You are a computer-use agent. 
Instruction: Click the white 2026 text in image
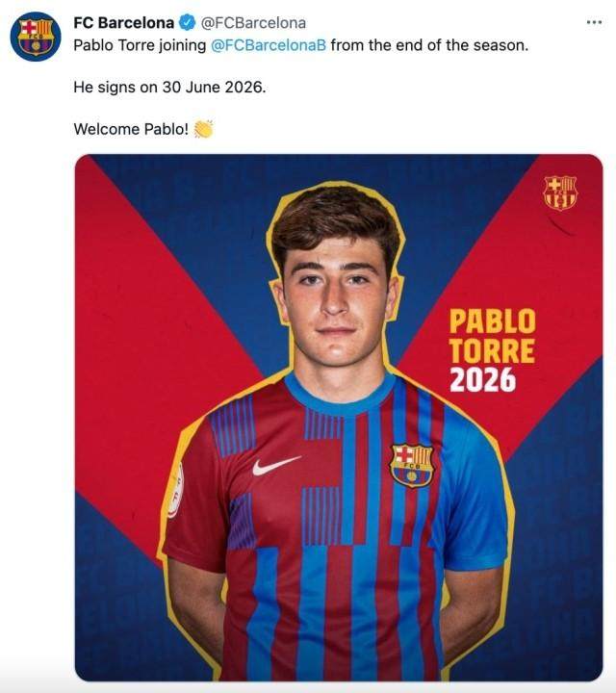[x=482, y=380]
